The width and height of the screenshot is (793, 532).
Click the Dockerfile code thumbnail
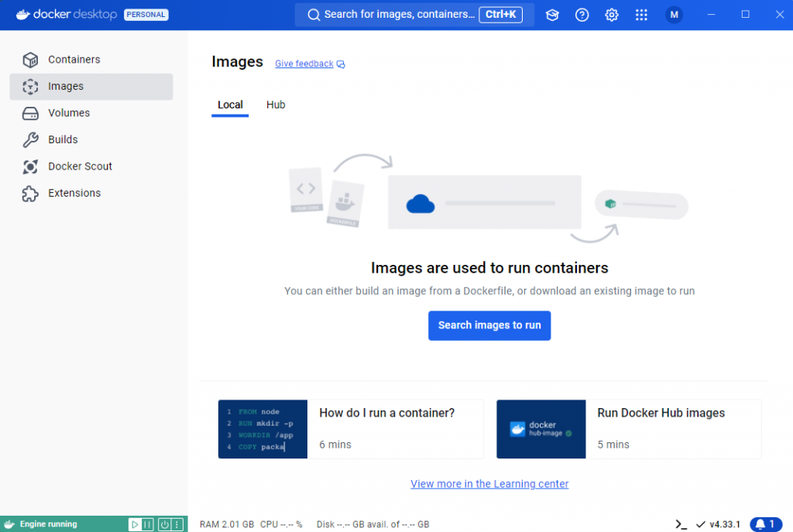click(x=263, y=429)
